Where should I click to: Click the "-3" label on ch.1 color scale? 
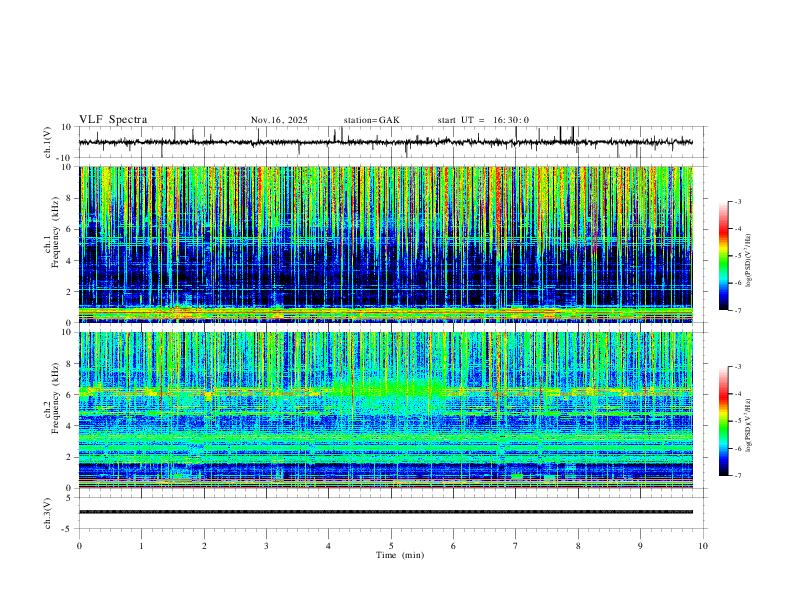737,201
